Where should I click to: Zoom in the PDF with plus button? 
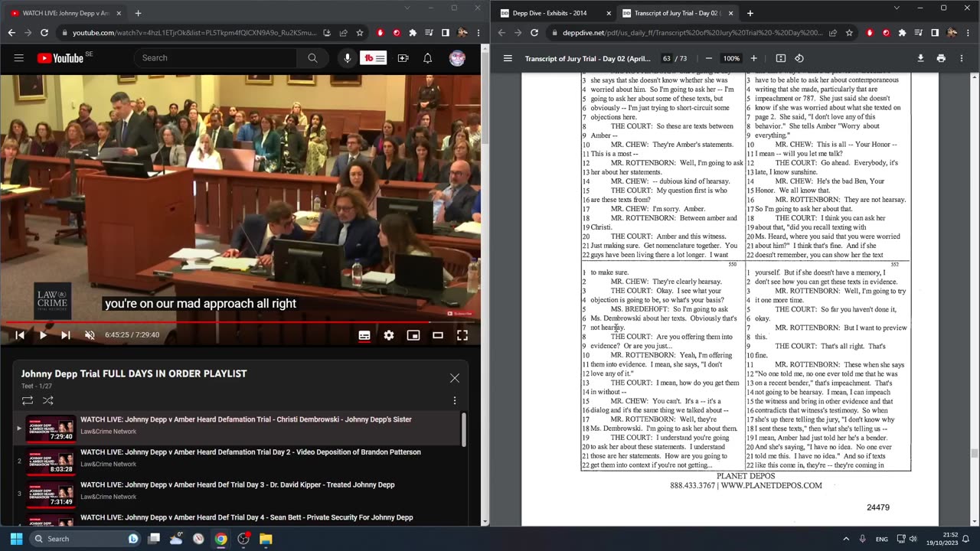coord(753,58)
